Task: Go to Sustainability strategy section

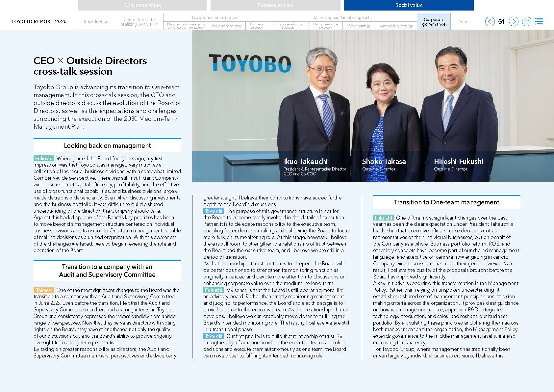Action: pos(396,26)
